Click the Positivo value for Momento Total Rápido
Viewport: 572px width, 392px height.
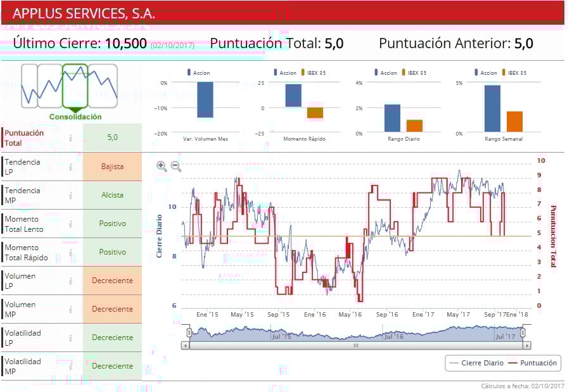click(x=112, y=252)
